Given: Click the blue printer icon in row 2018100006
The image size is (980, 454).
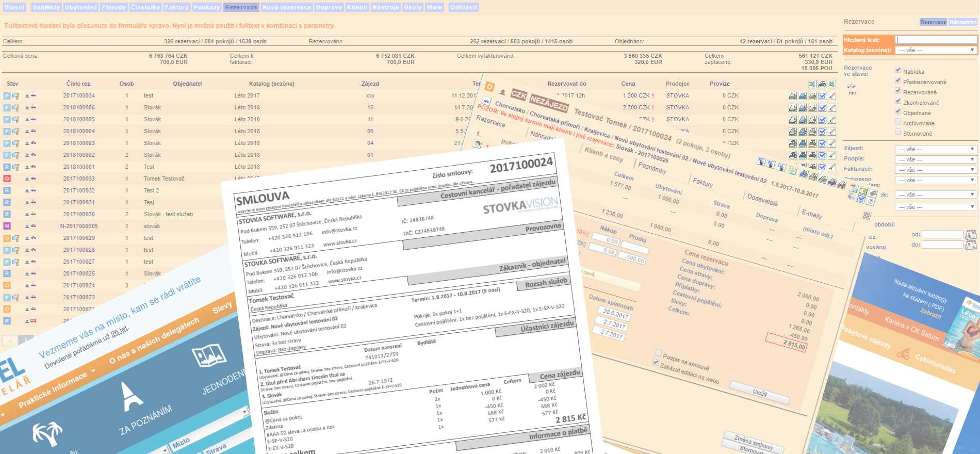Looking at the screenshot, I should click(x=803, y=108).
